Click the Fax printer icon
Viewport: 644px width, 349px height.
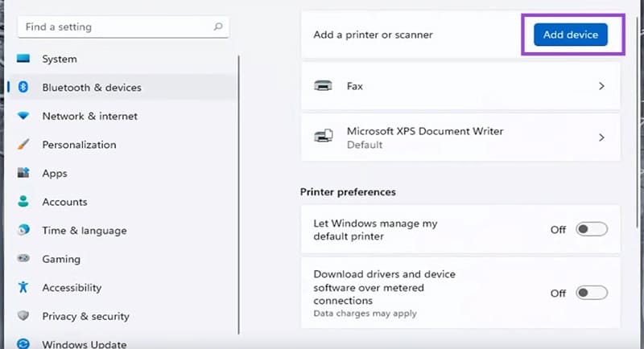[x=324, y=86]
